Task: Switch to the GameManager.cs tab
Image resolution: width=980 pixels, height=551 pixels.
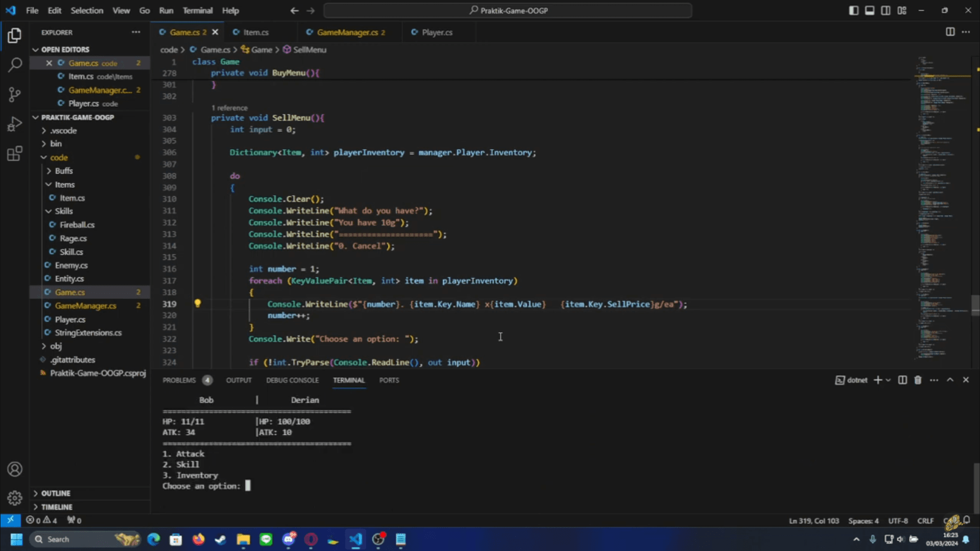Action: [x=347, y=32]
